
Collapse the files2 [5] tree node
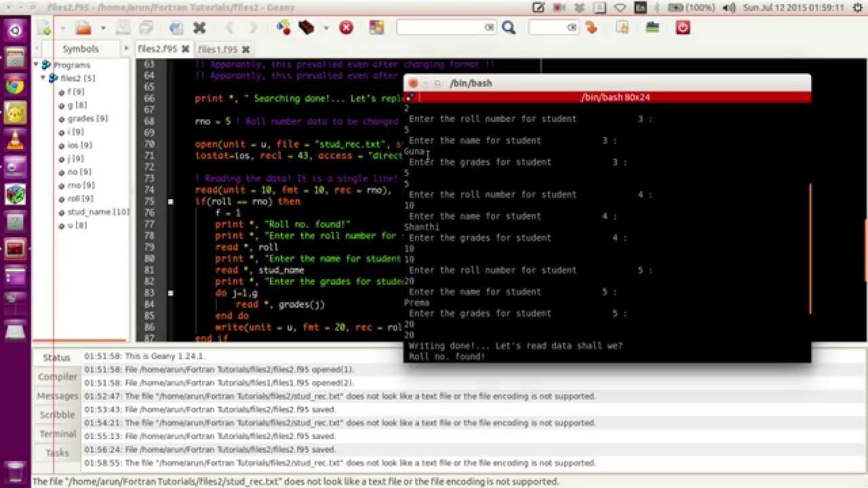pos(44,78)
